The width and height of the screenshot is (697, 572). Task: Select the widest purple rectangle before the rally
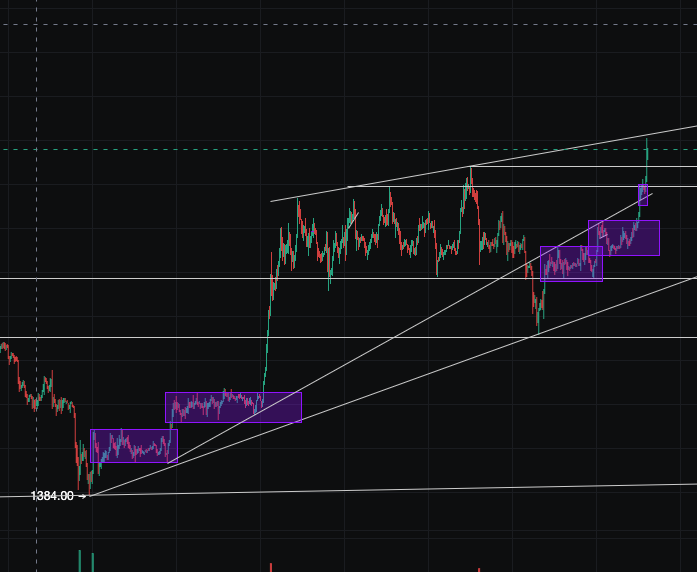233,407
